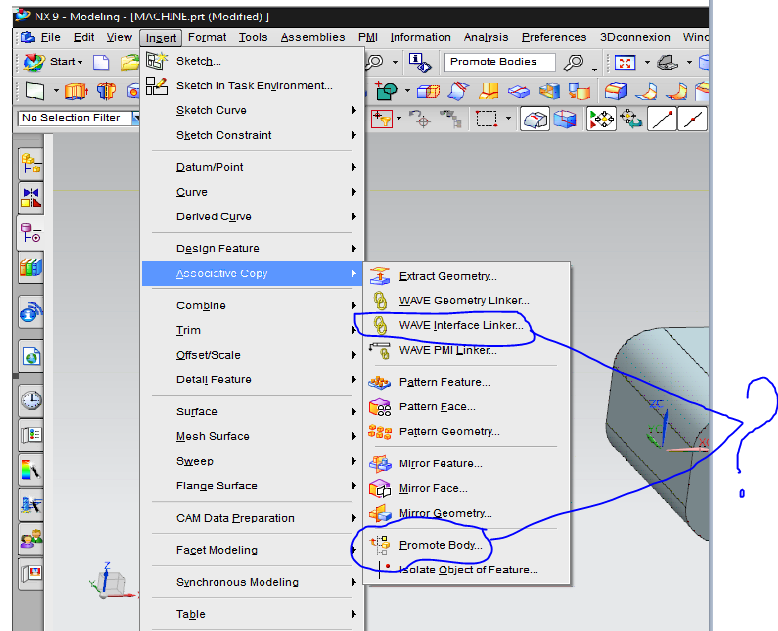The width and height of the screenshot is (778, 631).
Task: Open the Assembly Navigator sidebar tab
Action: pyautogui.click(x=31, y=163)
